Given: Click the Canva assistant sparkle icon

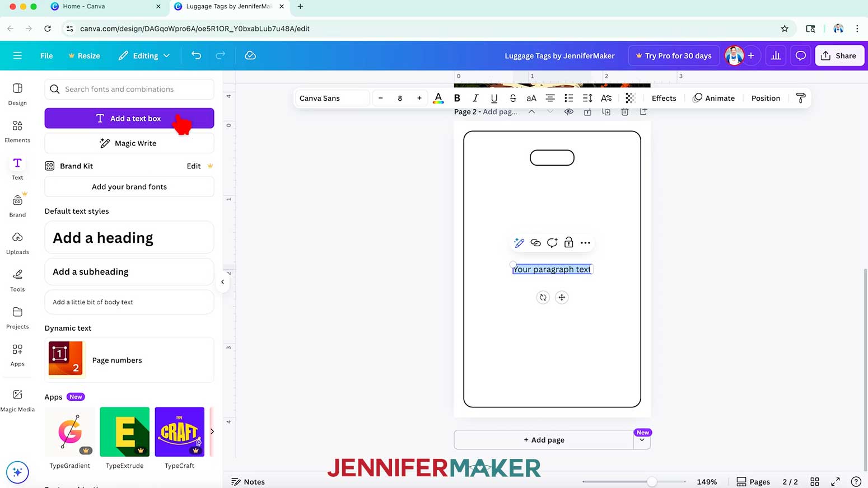Looking at the screenshot, I should pyautogui.click(x=17, y=472).
